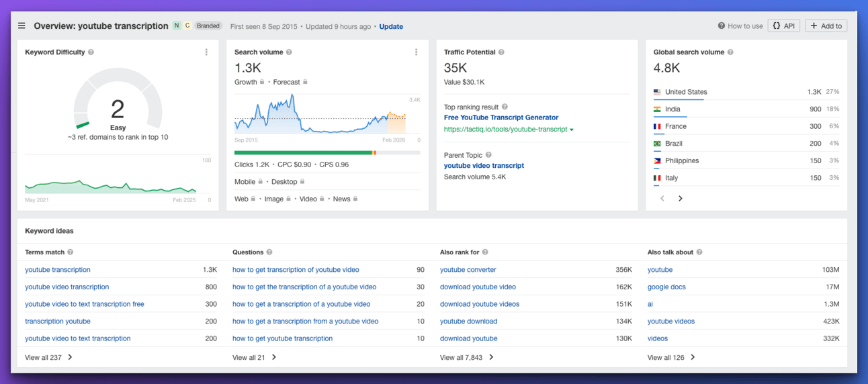Click the India country row

point(746,109)
